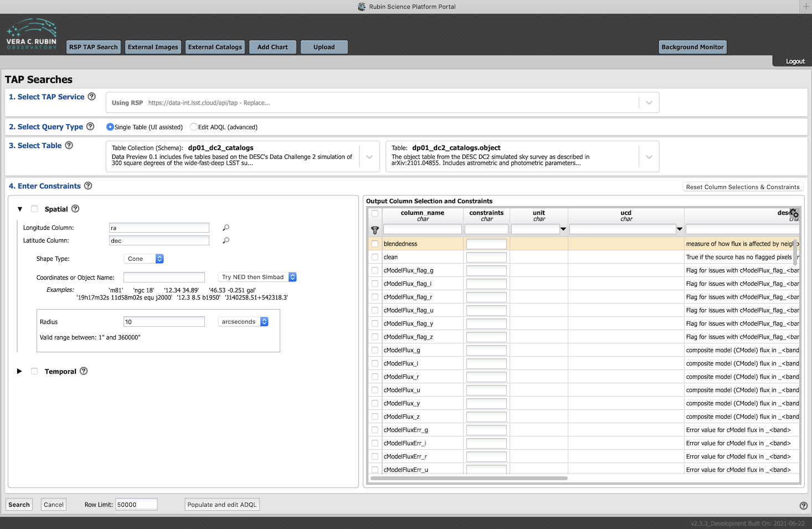Viewport: 812px width, 529px height.
Task: Open the Shape Type Cone dropdown
Action: (143, 259)
